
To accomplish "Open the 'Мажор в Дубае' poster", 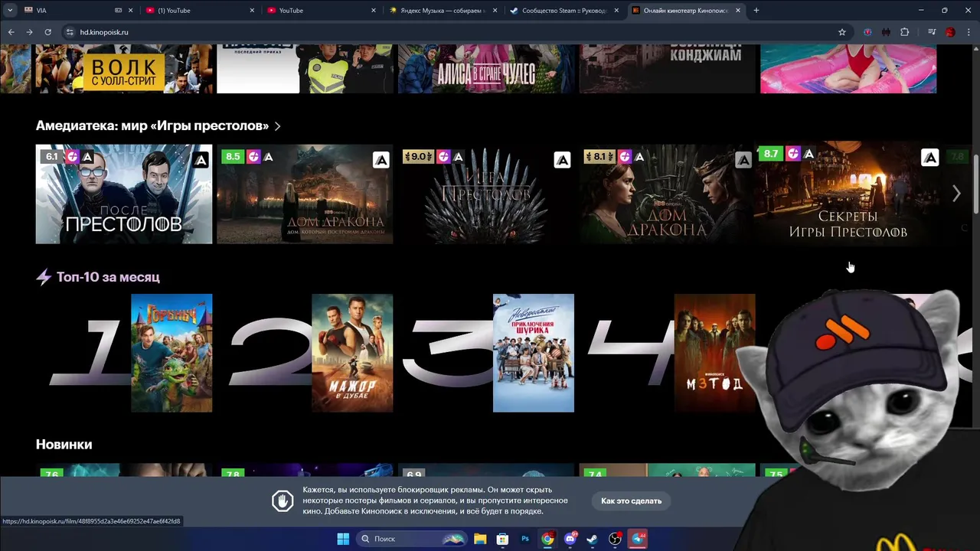I will (352, 353).
